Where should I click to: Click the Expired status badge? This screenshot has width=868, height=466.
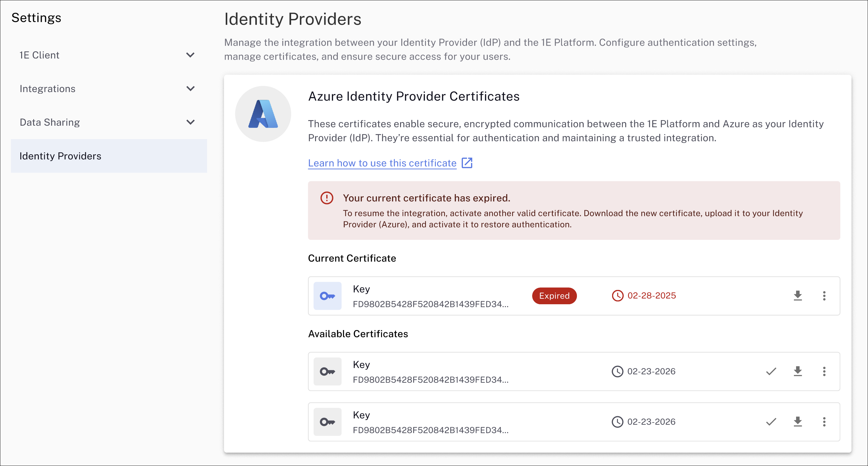pyautogui.click(x=554, y=296)
